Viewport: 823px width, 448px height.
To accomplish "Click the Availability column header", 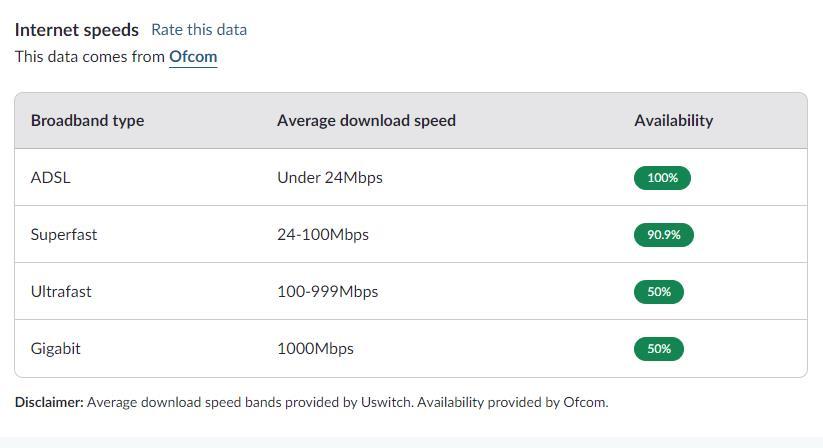I will coord(674,121).
